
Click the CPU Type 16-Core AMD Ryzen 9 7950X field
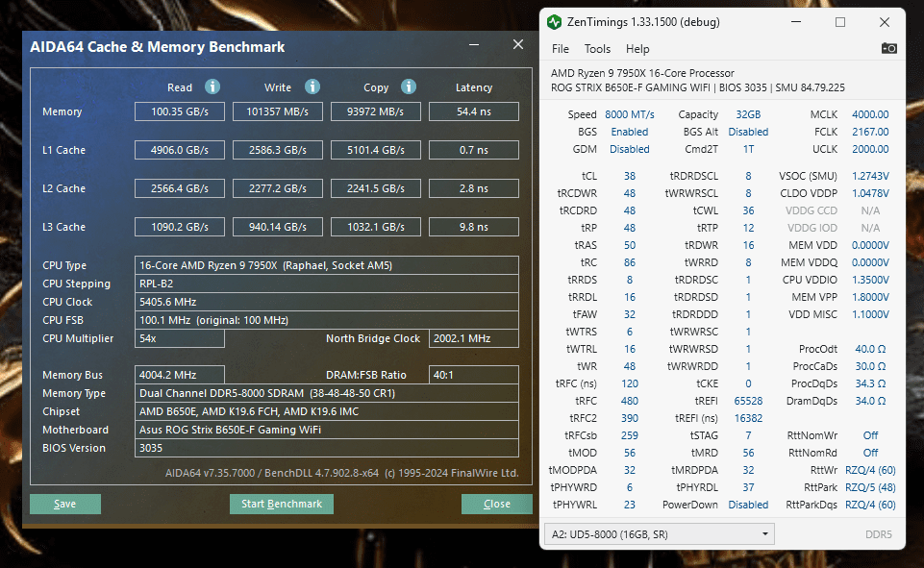point(327,265)
